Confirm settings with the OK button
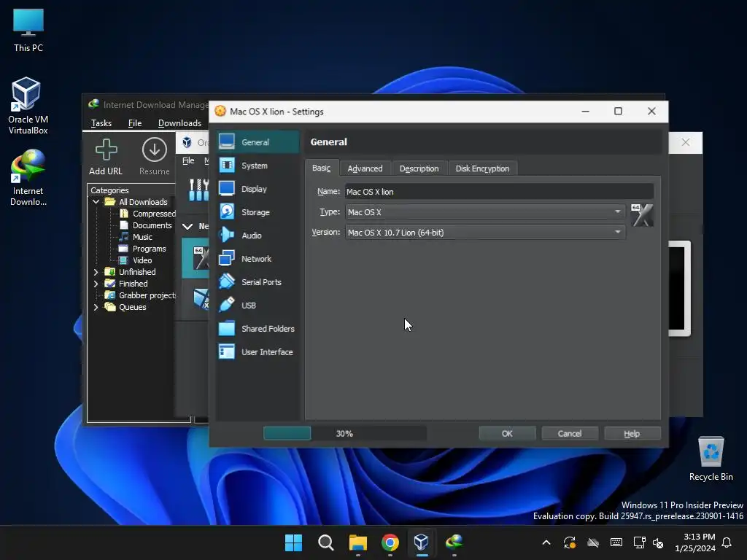The height and width of the screenshot is (560, 747). 507,433
